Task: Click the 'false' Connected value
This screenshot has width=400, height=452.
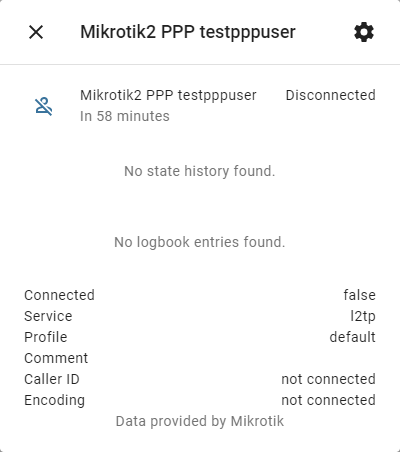Action: click(360, 295)
